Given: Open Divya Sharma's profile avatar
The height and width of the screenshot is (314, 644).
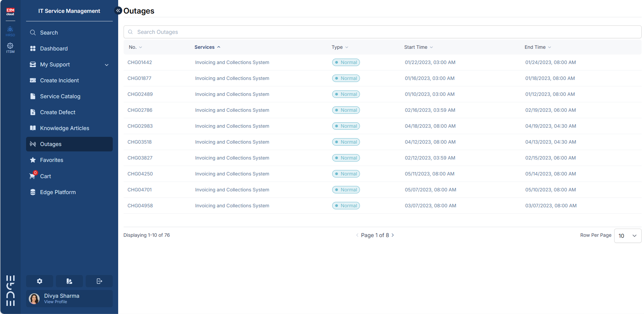Looking at the screenshot, I should pos(34,298).
